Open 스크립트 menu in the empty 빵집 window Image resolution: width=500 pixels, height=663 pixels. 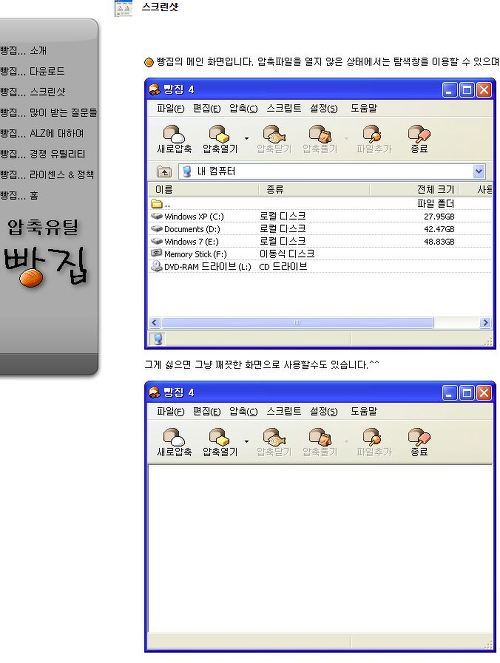point(284,411)
